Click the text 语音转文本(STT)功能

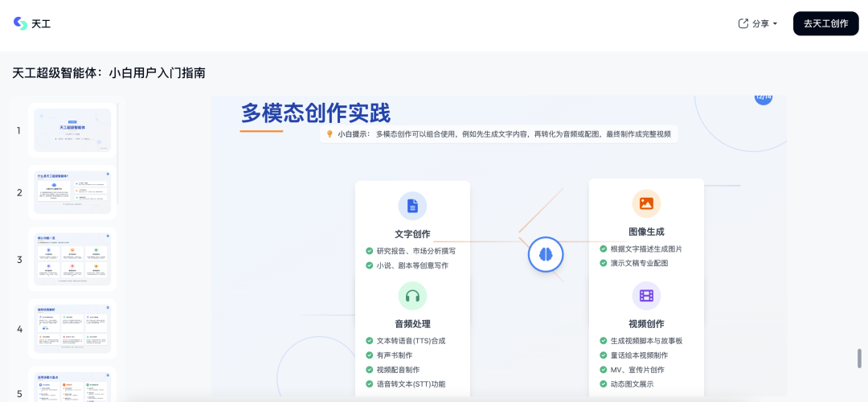[411, 384]
